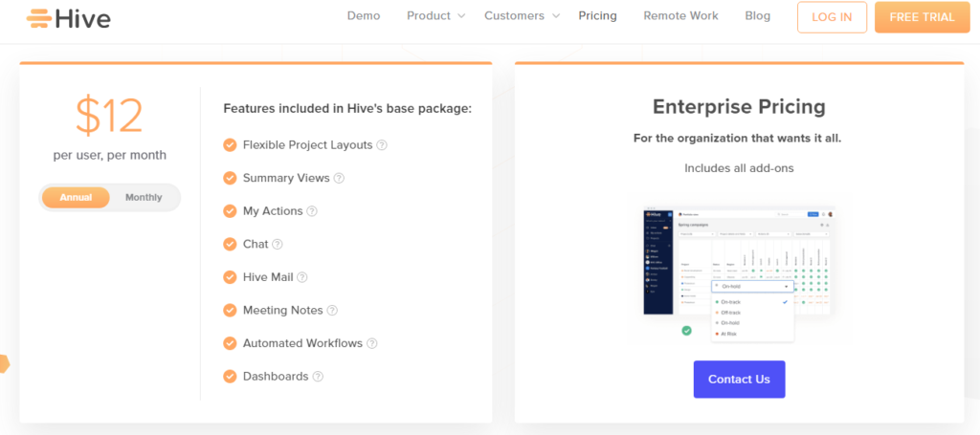Click the Hive logo in the header

click(68, 18)
